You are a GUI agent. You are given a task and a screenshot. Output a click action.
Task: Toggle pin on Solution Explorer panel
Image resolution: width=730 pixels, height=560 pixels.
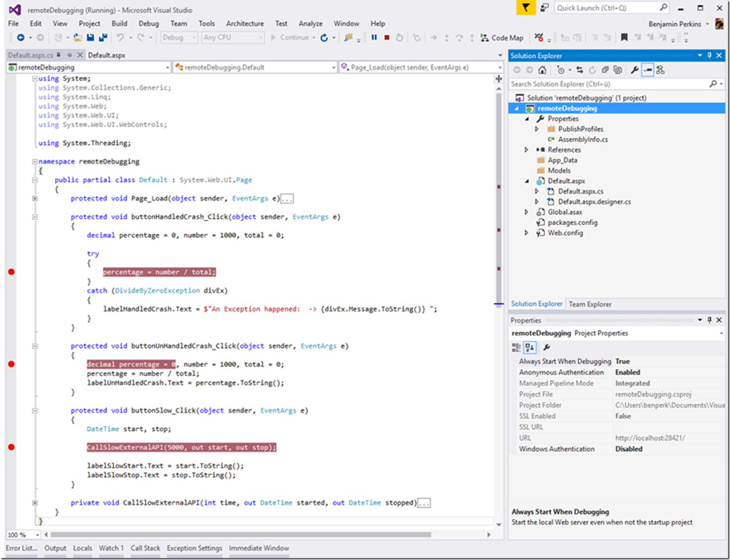click(710, 56)
